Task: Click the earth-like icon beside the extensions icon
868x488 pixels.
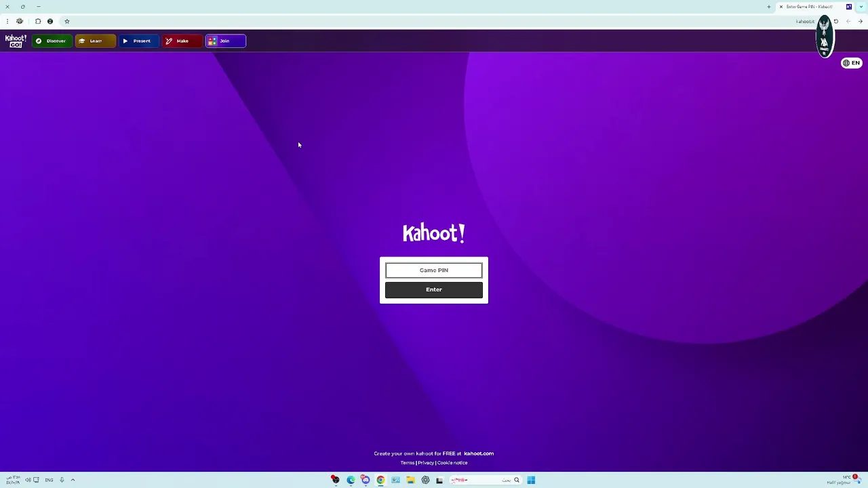Action: pos(50,21)
